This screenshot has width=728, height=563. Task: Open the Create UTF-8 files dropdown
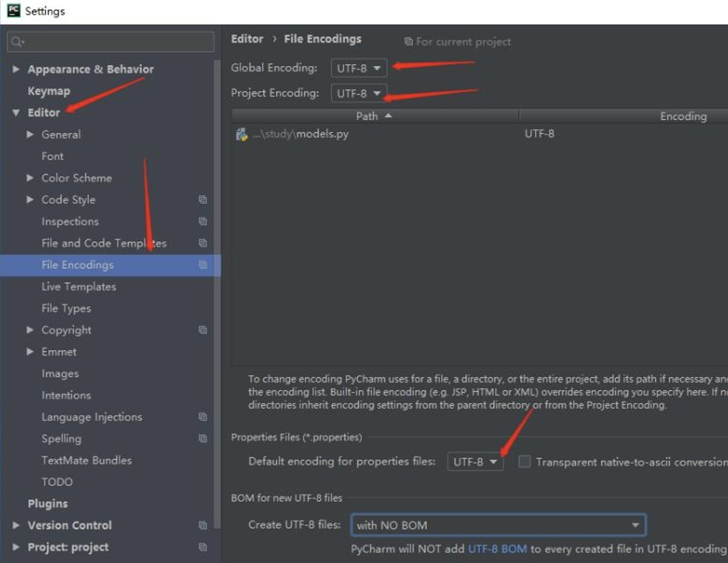click(498, 526)
